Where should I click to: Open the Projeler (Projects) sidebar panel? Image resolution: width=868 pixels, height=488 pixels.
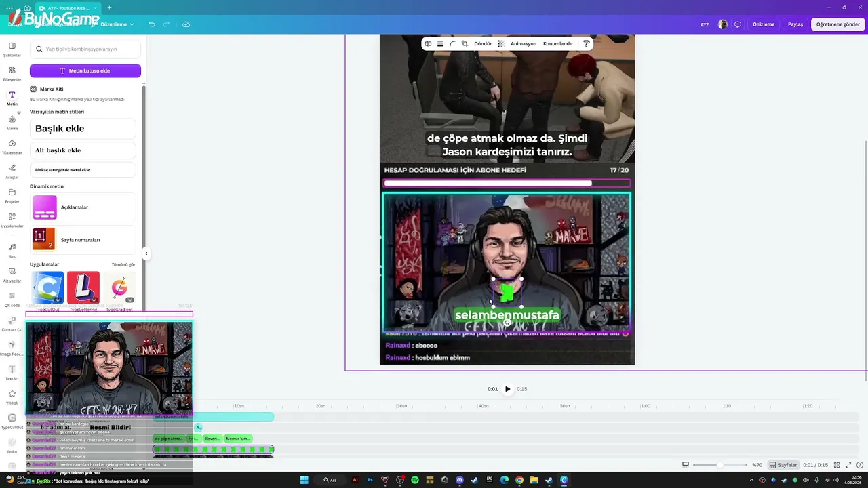12,196
